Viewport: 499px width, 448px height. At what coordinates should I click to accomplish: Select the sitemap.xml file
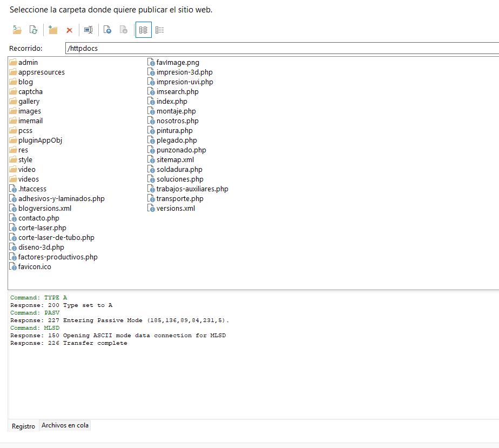pos(175,160)
